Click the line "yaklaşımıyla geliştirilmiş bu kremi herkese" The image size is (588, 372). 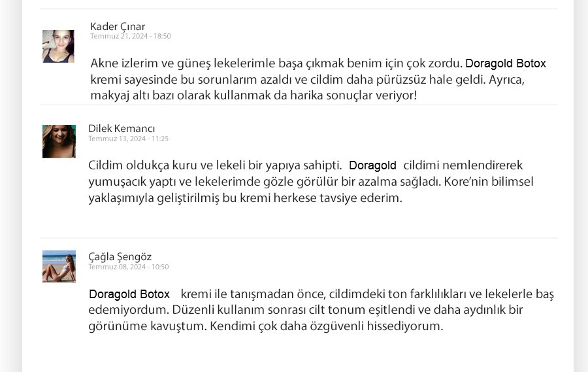(x=245, y=197)
